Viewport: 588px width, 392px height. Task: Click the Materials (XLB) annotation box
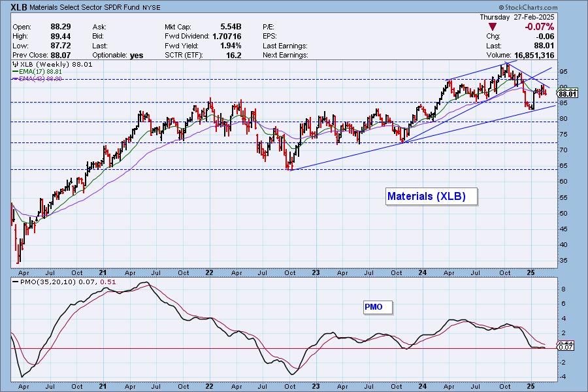point(431,196)
